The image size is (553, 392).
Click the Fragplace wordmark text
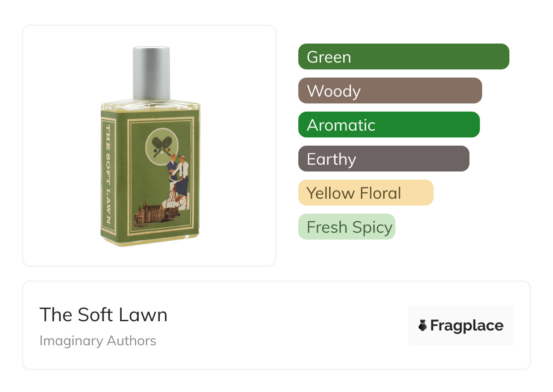(x=467, y=326)
